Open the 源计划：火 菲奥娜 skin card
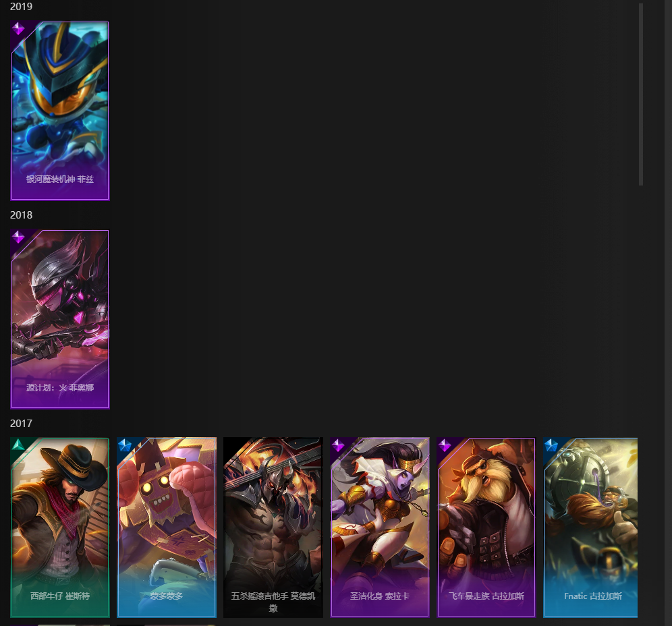Image resolution: width=672 pixels, height=626 pixels. (x=60, y=319)
